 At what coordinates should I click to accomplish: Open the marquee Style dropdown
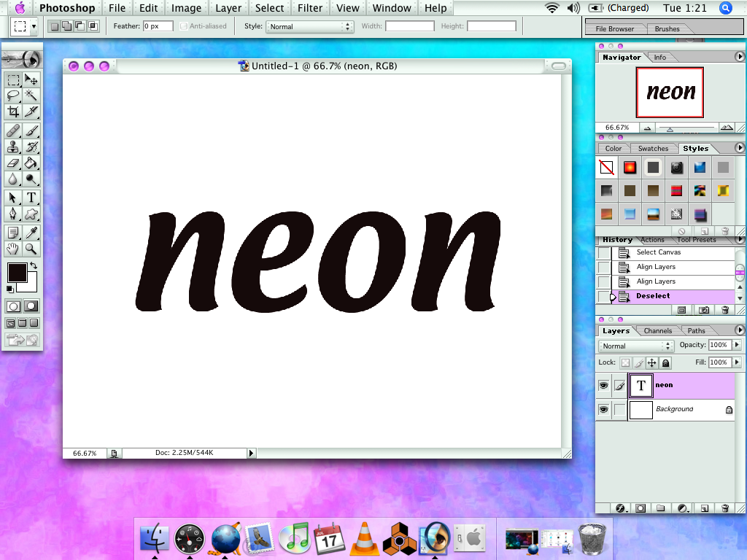pyautogui.click(x=309, y=26)
